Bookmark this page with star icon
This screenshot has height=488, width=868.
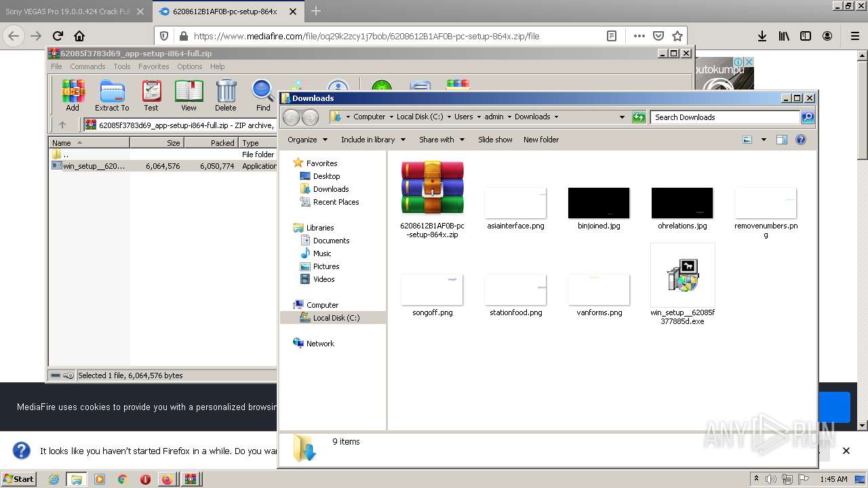pyautogui.click(x=677, y=37)
